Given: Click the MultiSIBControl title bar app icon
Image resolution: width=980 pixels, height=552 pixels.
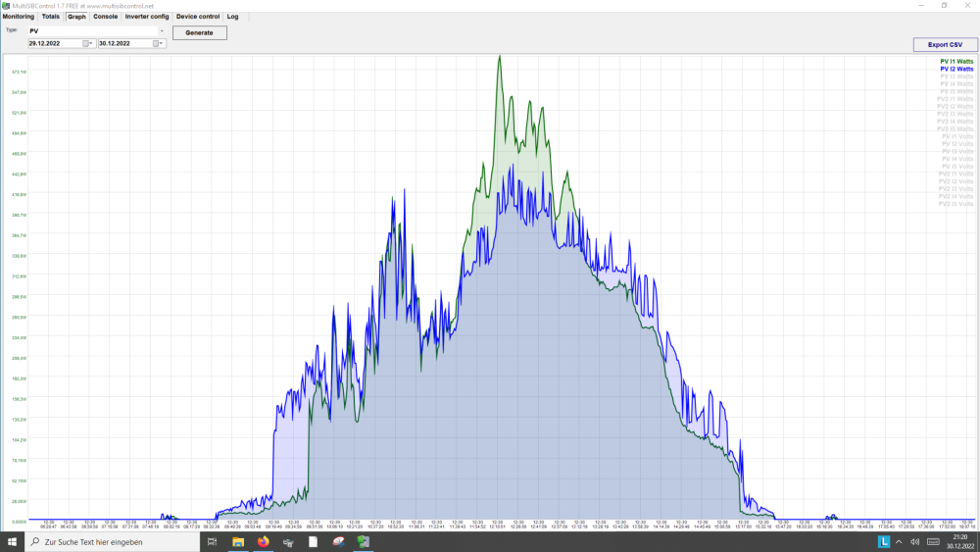Looking at the screenshot, I should [6, 6].
